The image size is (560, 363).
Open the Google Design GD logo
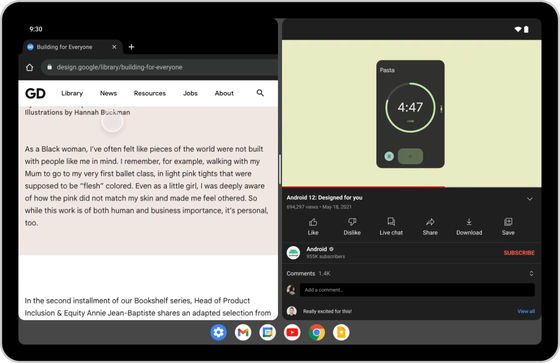coord(35,93)
